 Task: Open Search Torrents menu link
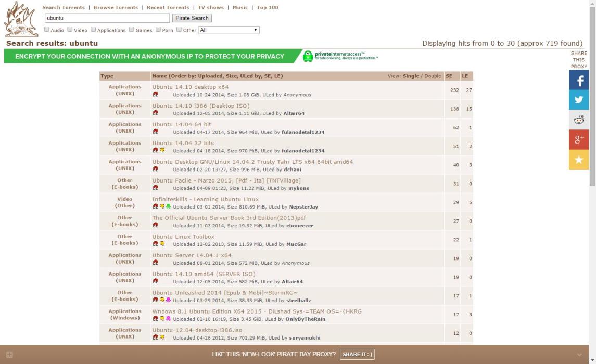(64, 8)
